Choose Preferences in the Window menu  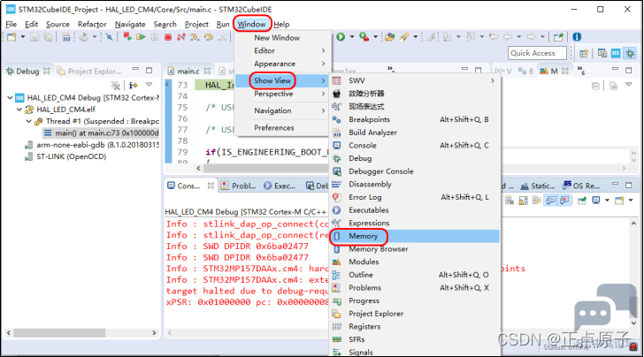pyautogui.click(x=274, y=127)
